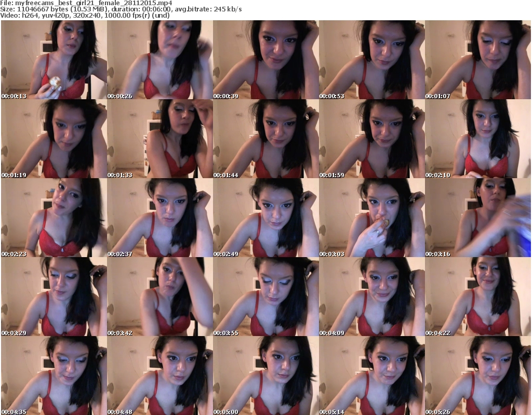Click the 'Size: 11046667 bytes' info line

(121, 9)
